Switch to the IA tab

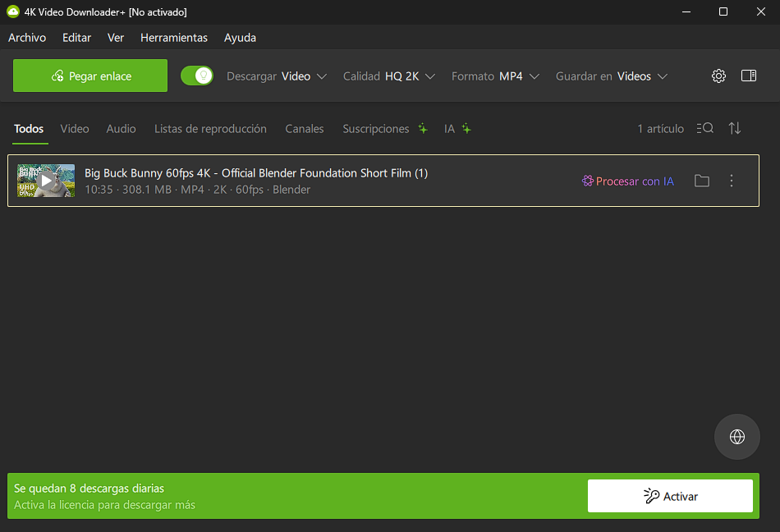[457, 129]
